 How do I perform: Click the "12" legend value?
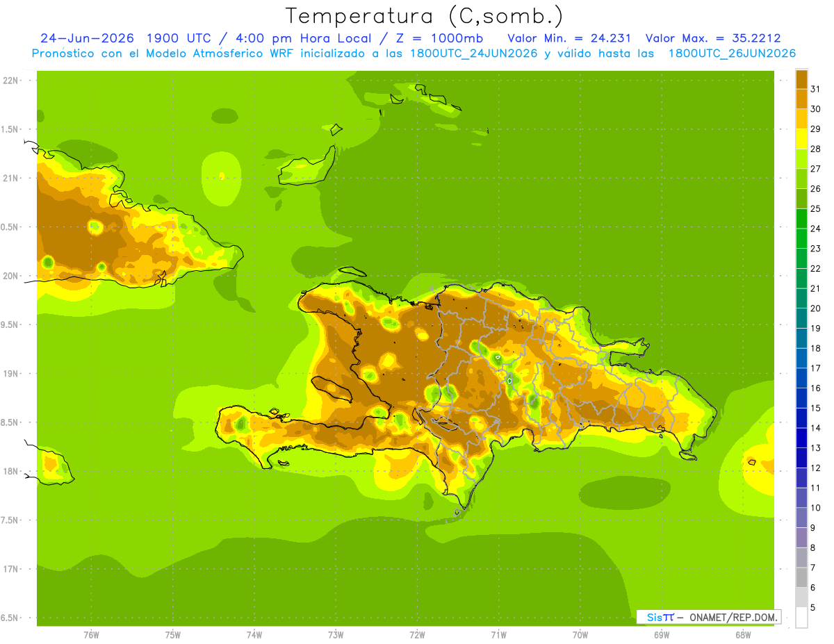click(x=815, y=468)
